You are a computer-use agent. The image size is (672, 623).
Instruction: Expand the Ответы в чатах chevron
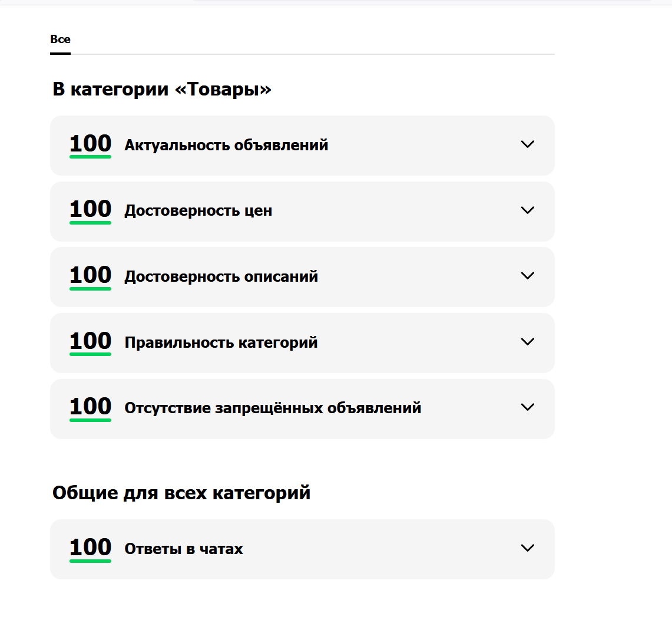tap(527, 548)
